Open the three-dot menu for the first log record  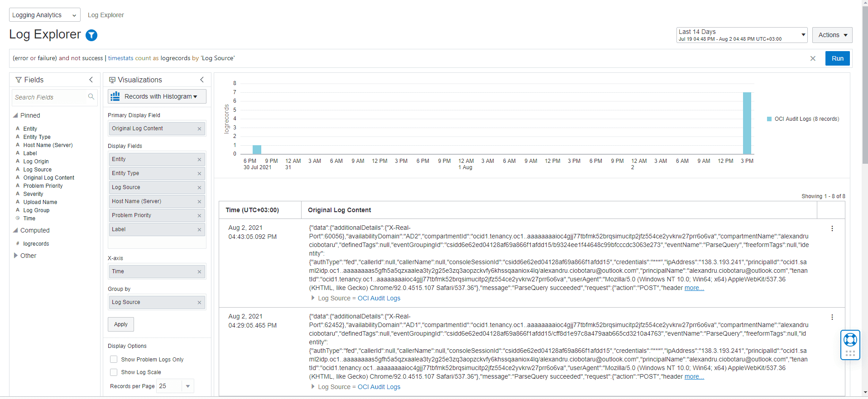pyautogui.click(x=832, y=228)
